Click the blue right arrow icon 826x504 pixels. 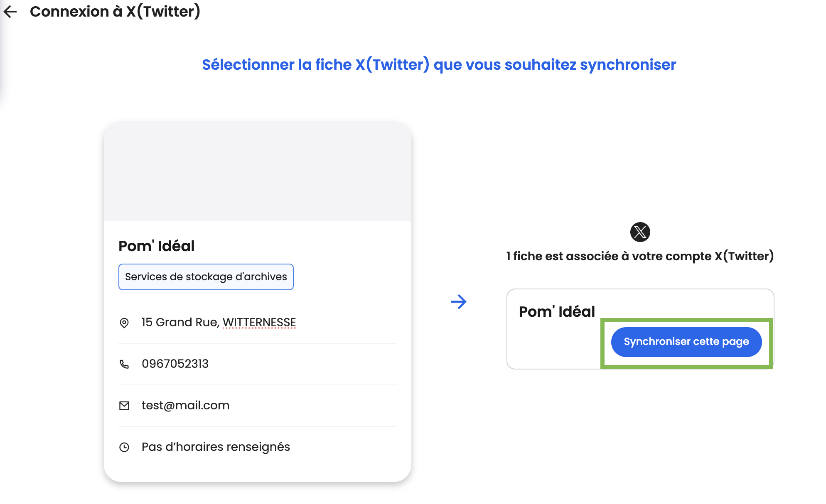459,301
